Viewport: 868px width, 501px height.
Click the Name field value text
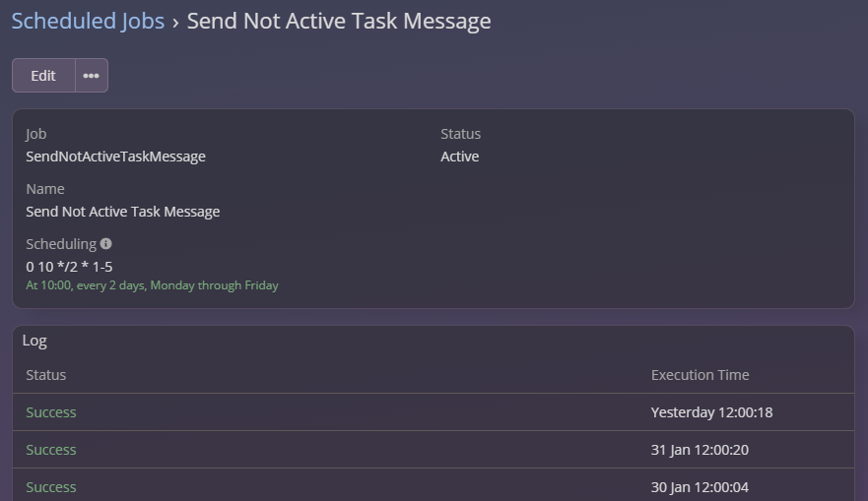[122, 212]
